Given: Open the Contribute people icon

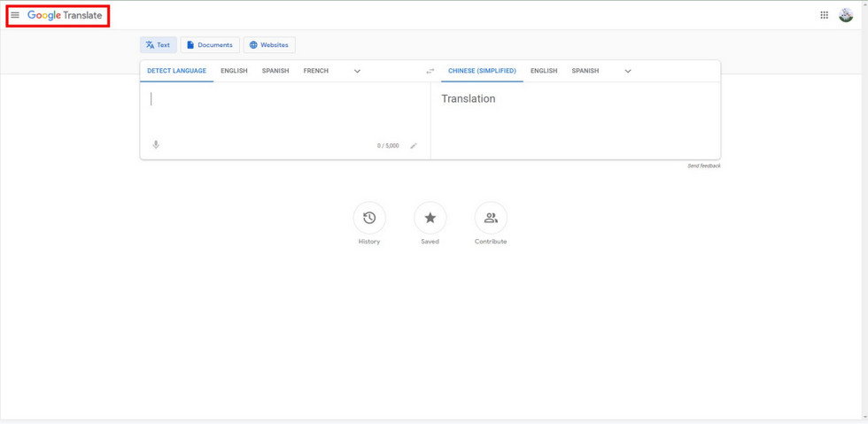Looking at the screenshot, I should tap(491, 218).
